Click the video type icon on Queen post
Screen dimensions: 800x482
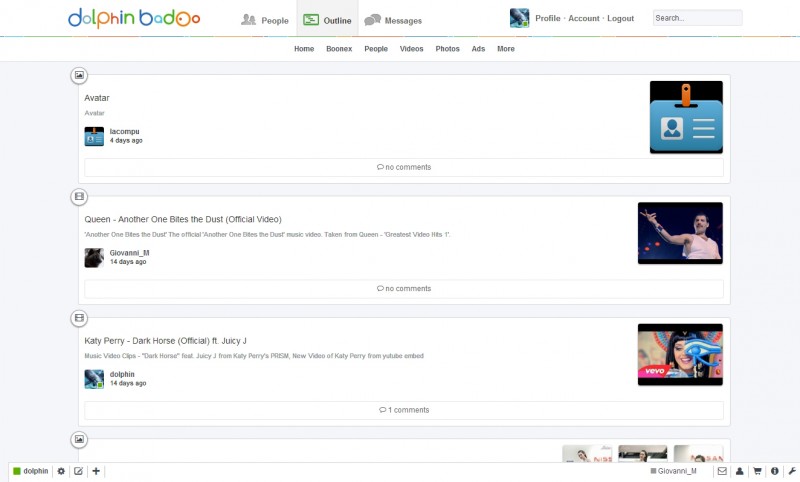79,197
